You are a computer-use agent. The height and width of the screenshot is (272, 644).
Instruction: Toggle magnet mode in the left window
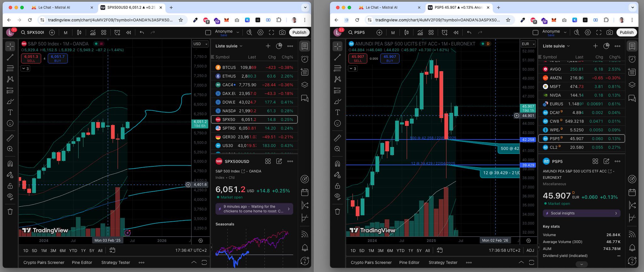10,164
